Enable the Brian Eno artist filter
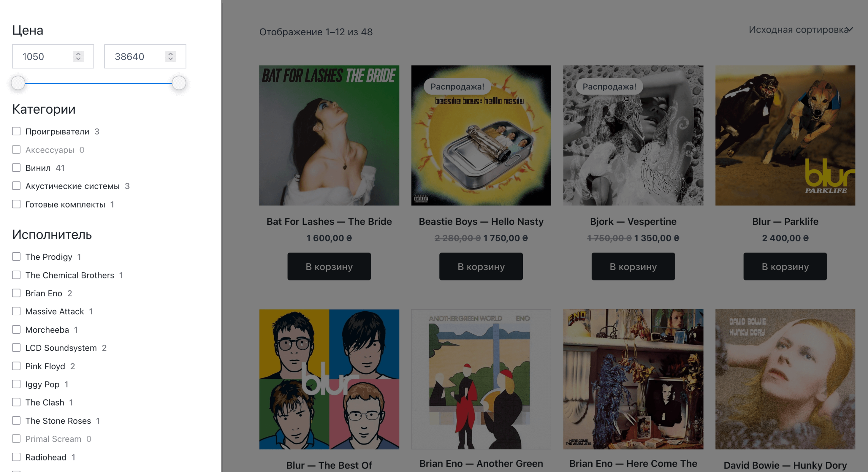This screenshot has height=472, width=868. click(x=16, y=293)
